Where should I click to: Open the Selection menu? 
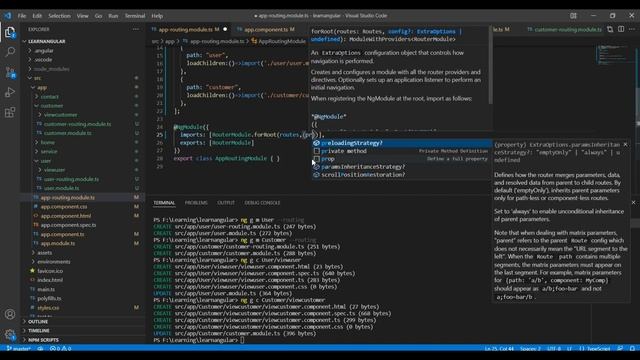(59, 16)
